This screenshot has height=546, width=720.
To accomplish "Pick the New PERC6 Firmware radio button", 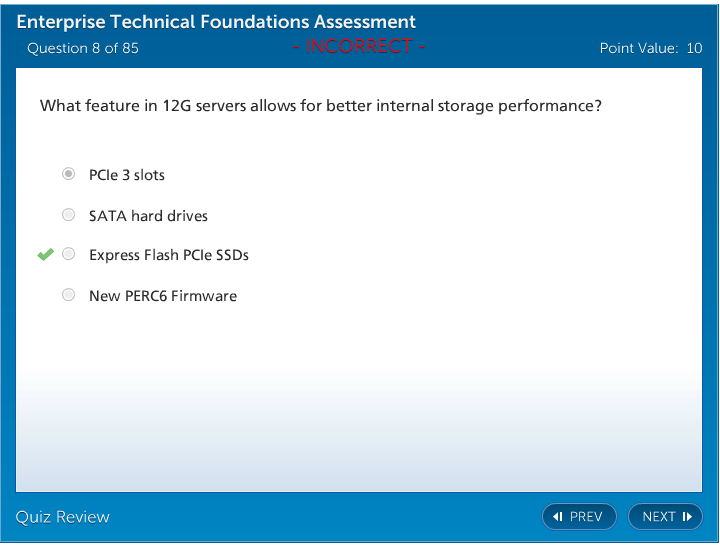I will (68, 295).
